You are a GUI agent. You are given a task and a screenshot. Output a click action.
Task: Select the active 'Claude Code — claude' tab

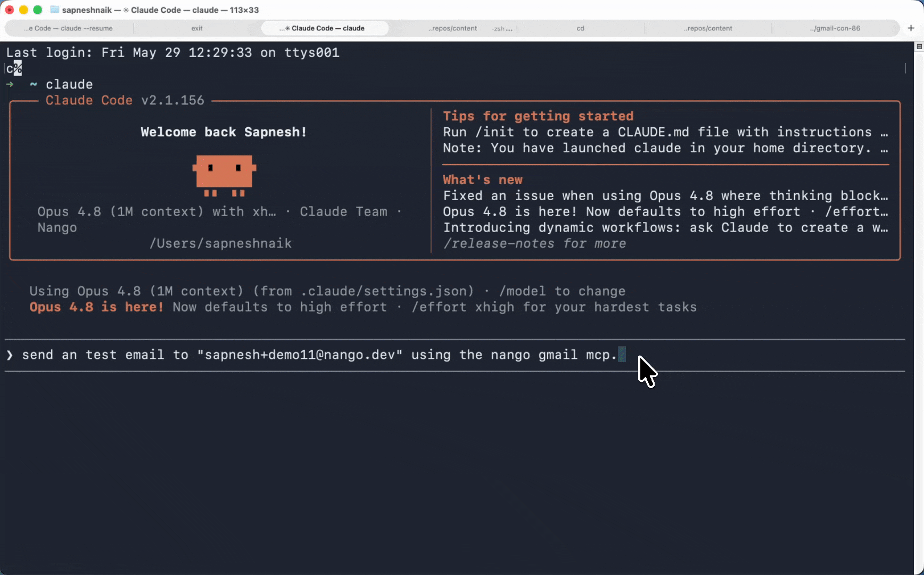pos(325,28)
